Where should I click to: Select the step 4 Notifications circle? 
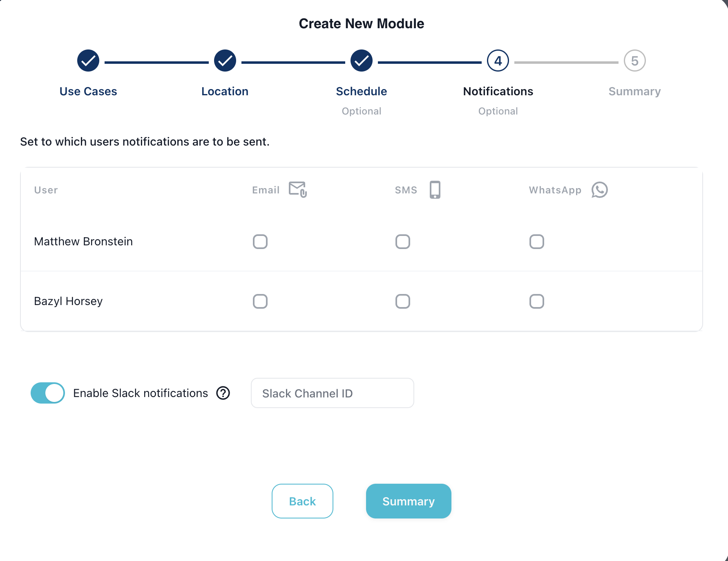[x=498, y=61]
